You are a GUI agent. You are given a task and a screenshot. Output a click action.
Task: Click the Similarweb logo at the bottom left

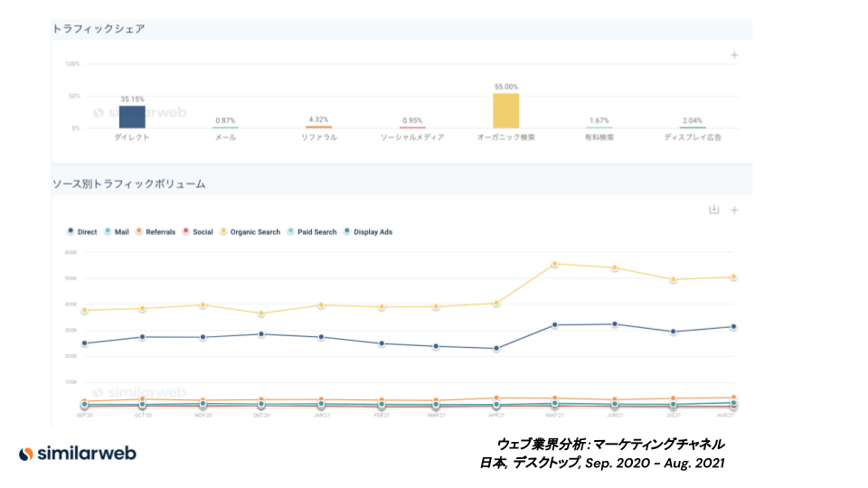[x=78, y=454]
